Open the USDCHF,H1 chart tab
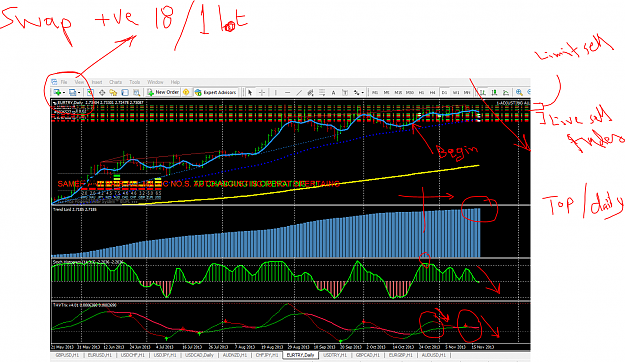 (x=132, y=355)
